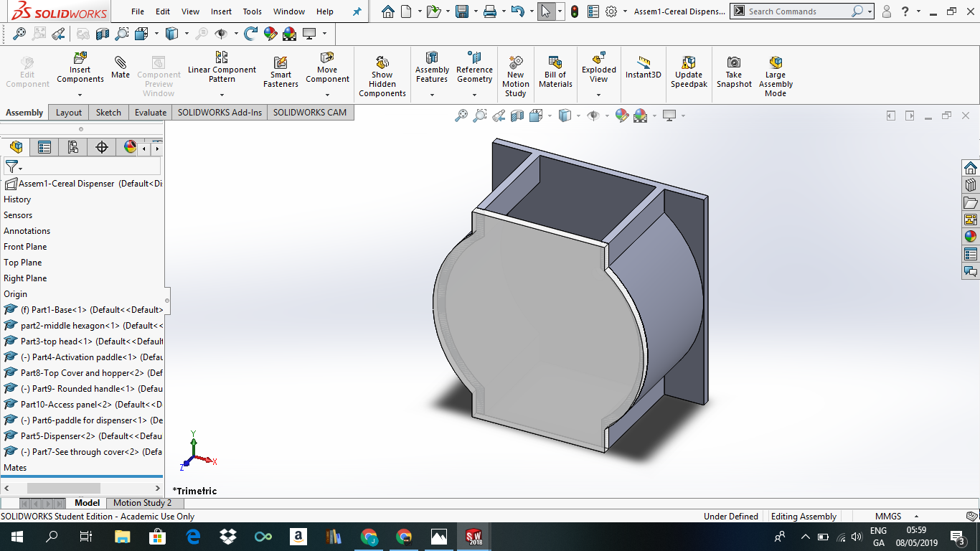This screenshot has height=551, width=980.
Task: Click the user login icon
Action: pyautogui.click(x=887, y=11)
